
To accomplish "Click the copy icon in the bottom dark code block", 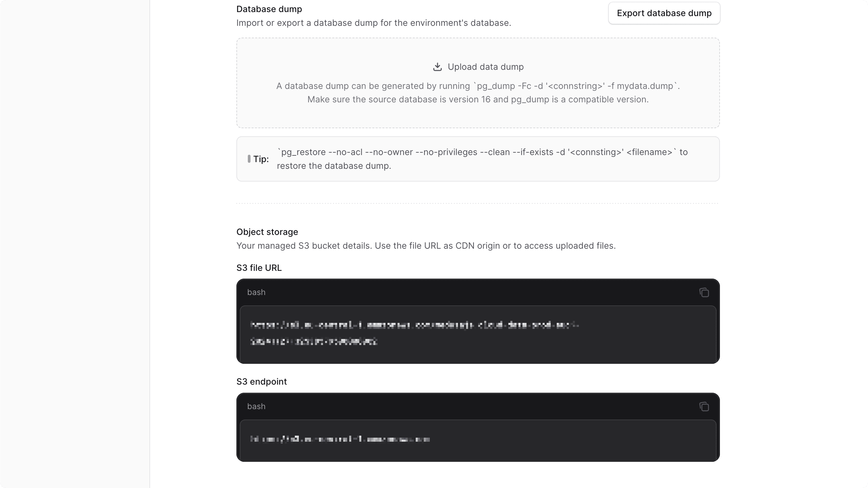I will (704, 406).
